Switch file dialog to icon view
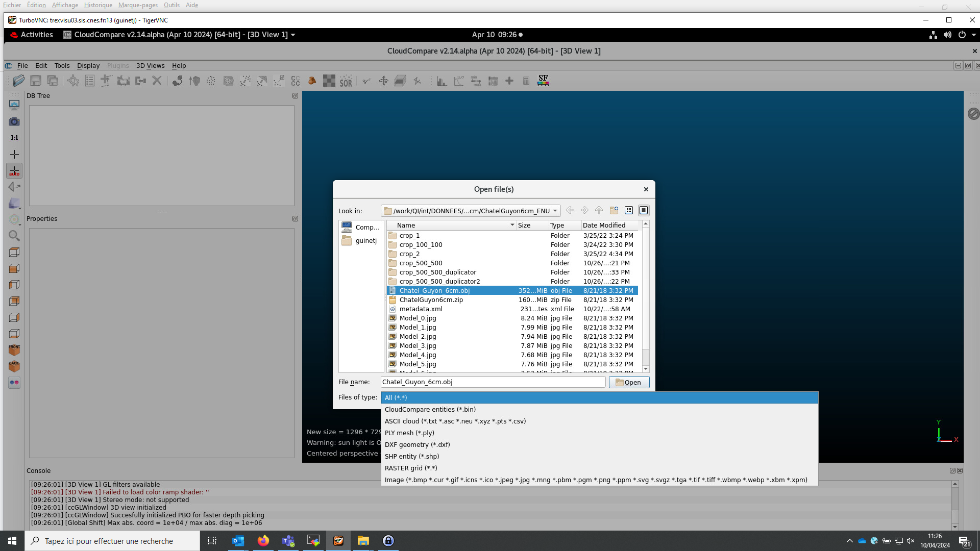Viewport: 980px width, 551px height. click(629, 210)
